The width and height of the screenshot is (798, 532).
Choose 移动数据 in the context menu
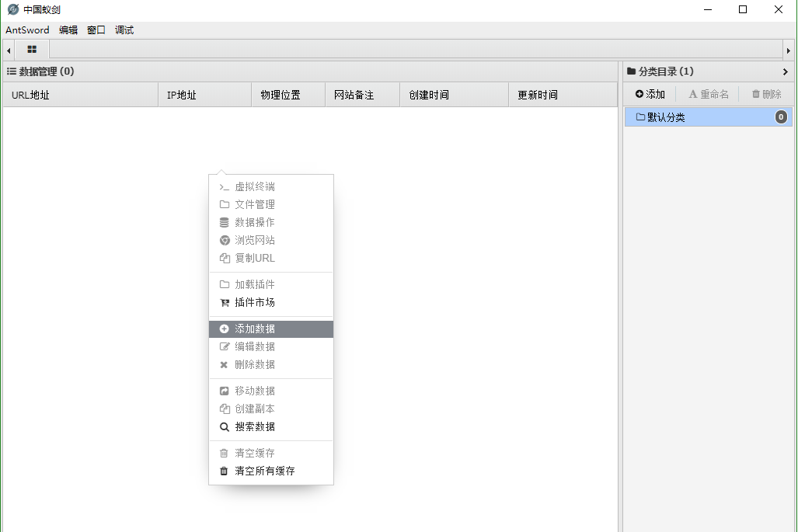(x=270, y=391)
